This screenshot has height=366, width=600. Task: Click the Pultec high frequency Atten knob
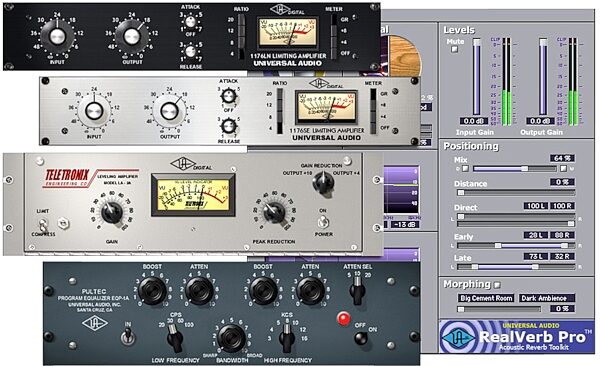[x=310, y=291]
